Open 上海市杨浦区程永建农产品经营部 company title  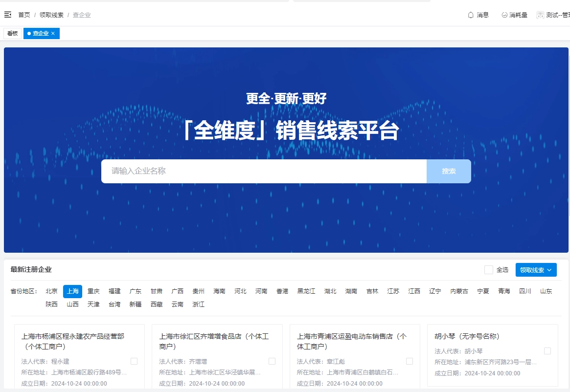tap(73, 342)
